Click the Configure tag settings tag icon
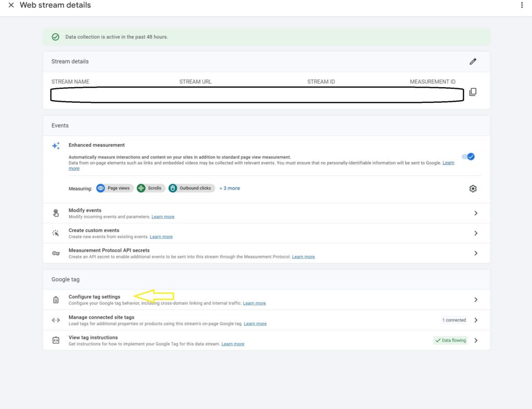Viewport: 532px width, 409px height. pyautogui.click(x=56, y=299)
